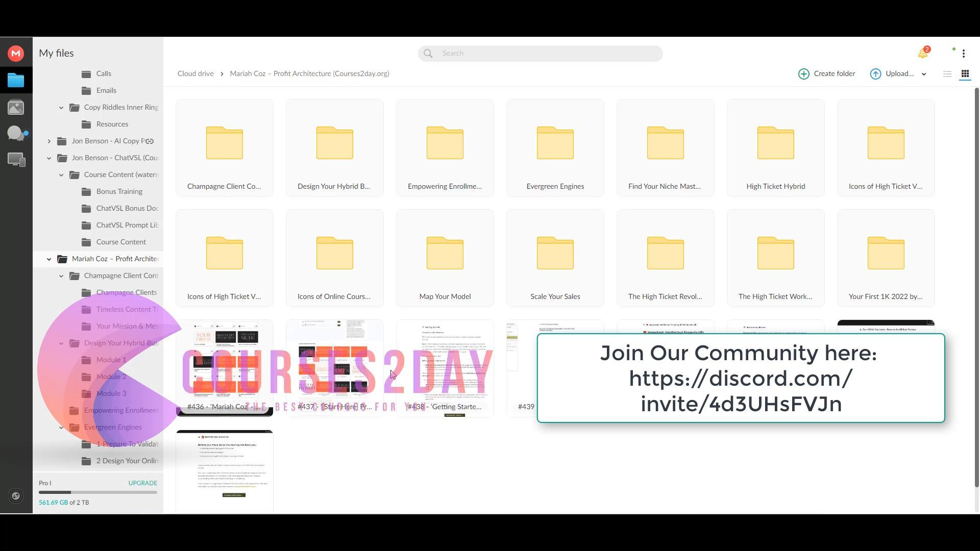
Task: Click the MEGA logo icon
Action: point(16,54)
